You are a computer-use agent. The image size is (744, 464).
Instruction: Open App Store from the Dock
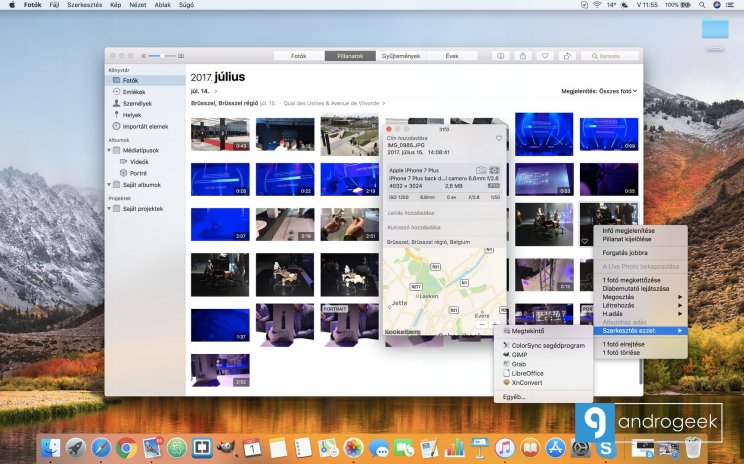pos(555,447)
